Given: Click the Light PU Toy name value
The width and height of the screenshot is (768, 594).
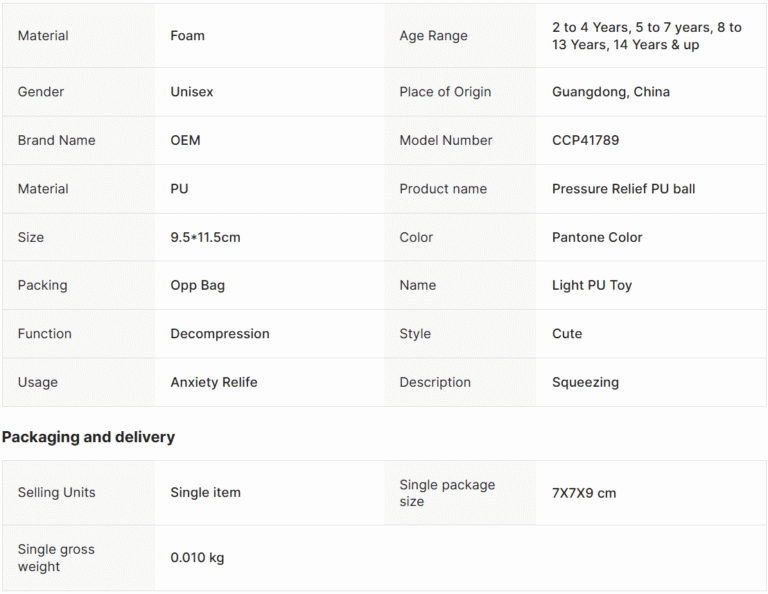Looking at the screenshot, I should [x=592, y=286].
